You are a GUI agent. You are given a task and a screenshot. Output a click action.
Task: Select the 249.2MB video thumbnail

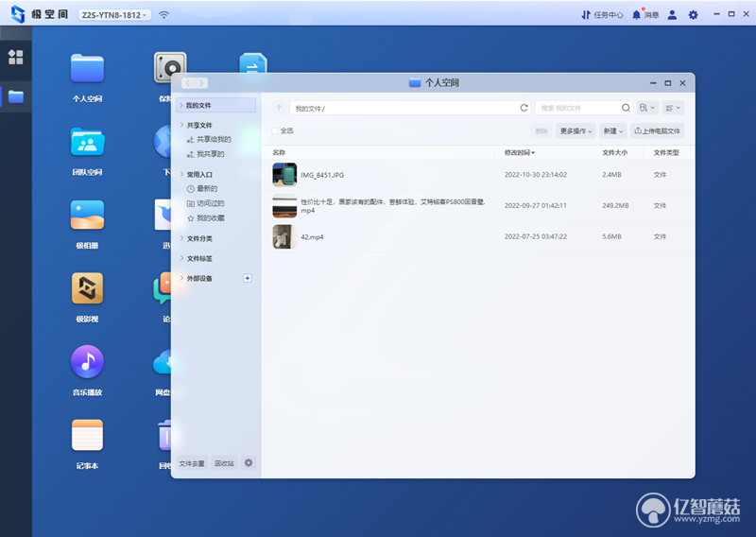point(284,205)
